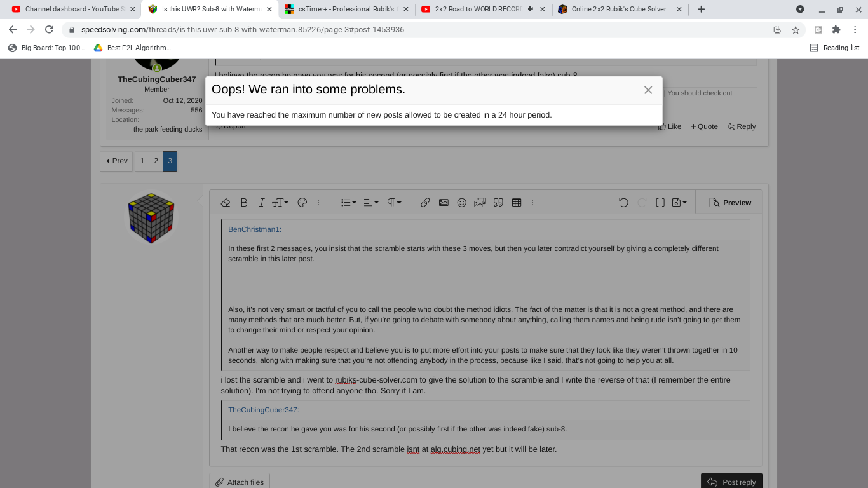Insert a table in the editor

point(517,203)
